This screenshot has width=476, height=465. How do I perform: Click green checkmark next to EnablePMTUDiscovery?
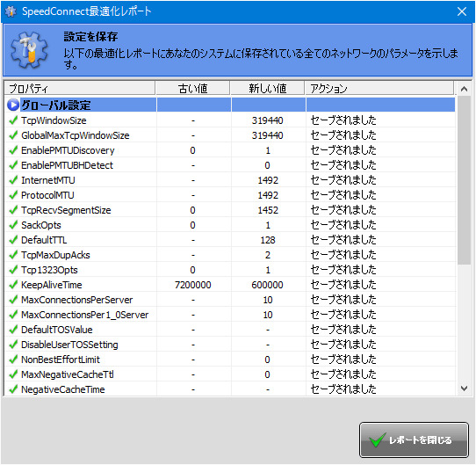coord(13,150)
